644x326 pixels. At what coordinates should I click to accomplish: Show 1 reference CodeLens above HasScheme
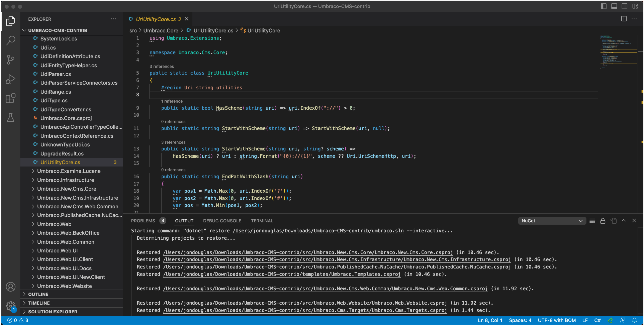click(172, 101)
